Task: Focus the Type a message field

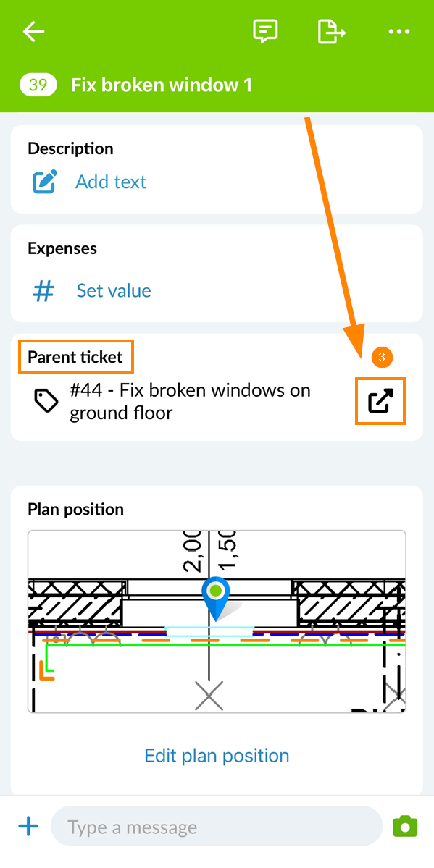Action: (x=216, y=827)
